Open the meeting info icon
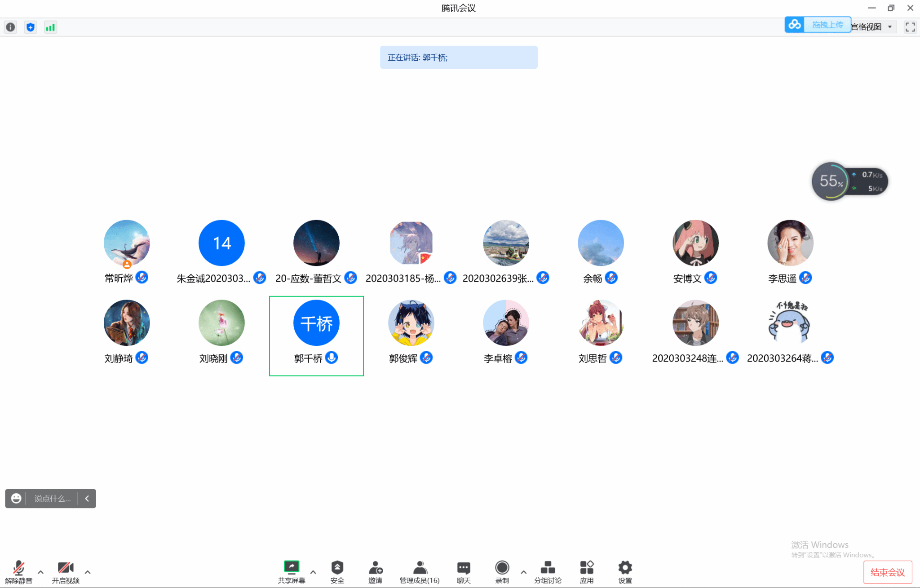The image size is (920, 588). 10,27
